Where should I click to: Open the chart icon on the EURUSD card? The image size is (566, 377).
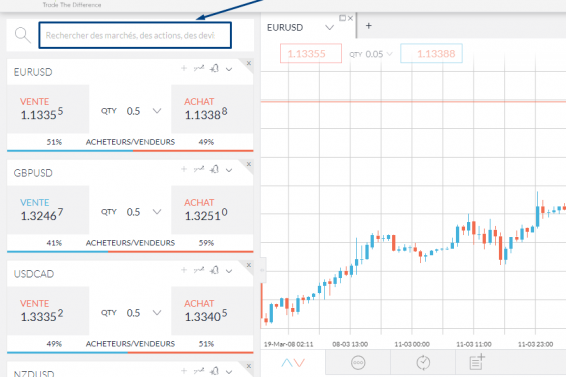pyautogui.click(x=199, y=68)
